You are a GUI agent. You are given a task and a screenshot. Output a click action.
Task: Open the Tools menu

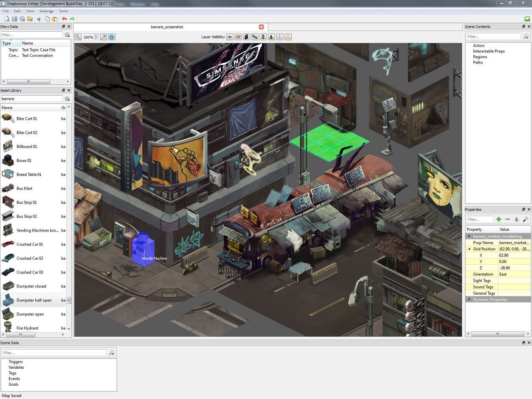(x=63, y=11)
